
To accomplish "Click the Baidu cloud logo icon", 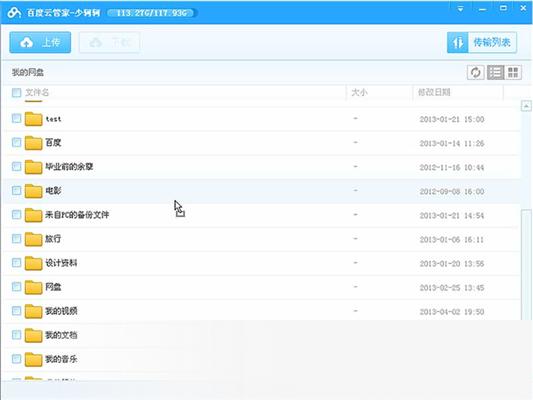I will coord(14,13).
